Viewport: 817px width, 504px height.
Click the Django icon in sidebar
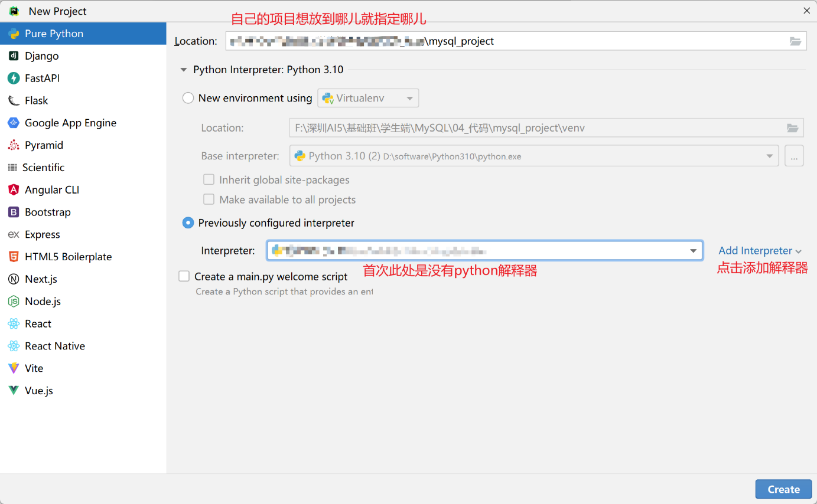14,56
